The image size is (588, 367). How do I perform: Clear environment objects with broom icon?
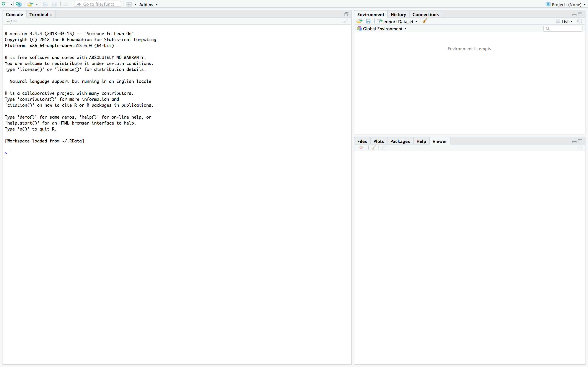[424, 21]
